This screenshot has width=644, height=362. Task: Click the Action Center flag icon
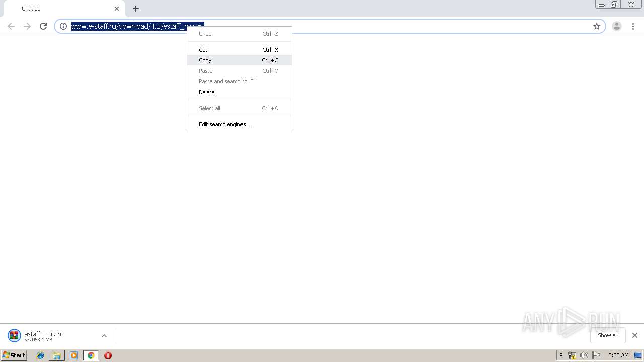click(596, 355)
